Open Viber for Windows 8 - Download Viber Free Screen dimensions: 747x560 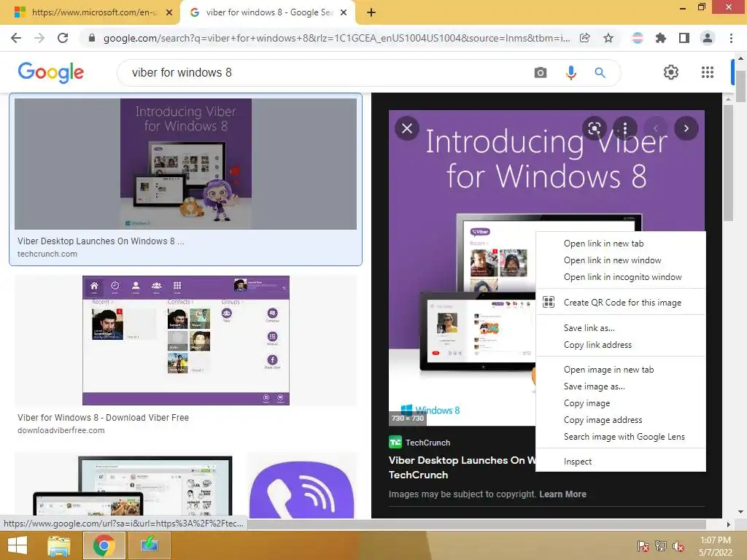pyautogui.click(x=103, y=418)
